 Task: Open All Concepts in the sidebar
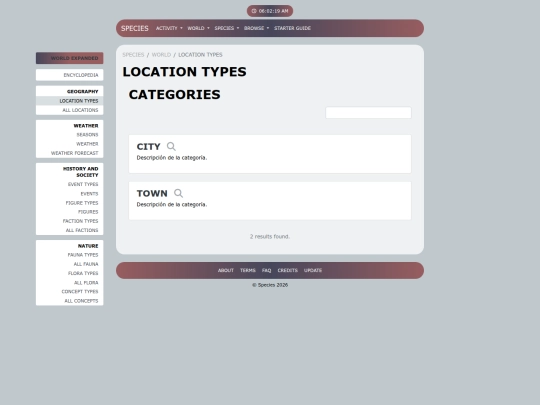[81, 301]
